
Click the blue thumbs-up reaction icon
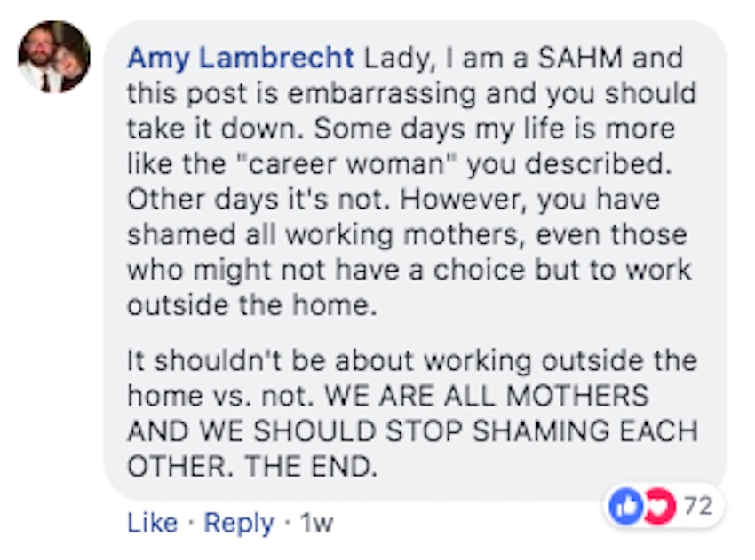point(625,506)
